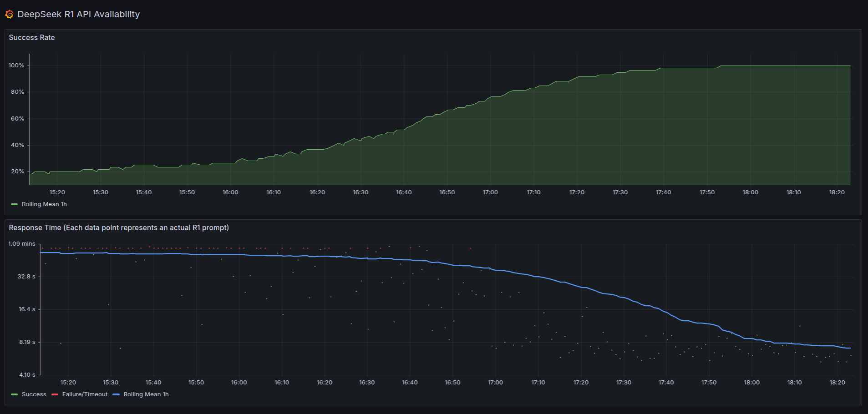Click the 100% y-axis label
The height and width of the screenshot is (414, 868).
[16, 66]
